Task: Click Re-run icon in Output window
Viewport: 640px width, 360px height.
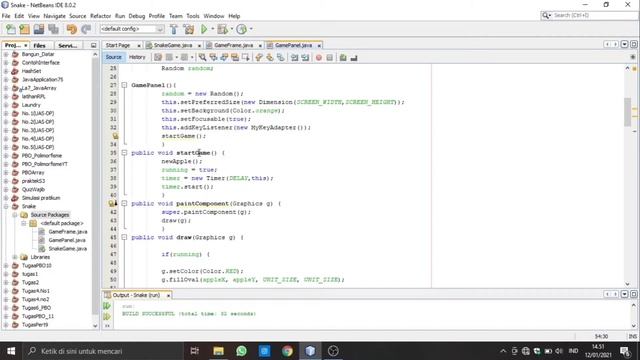Action: point(107,306)
